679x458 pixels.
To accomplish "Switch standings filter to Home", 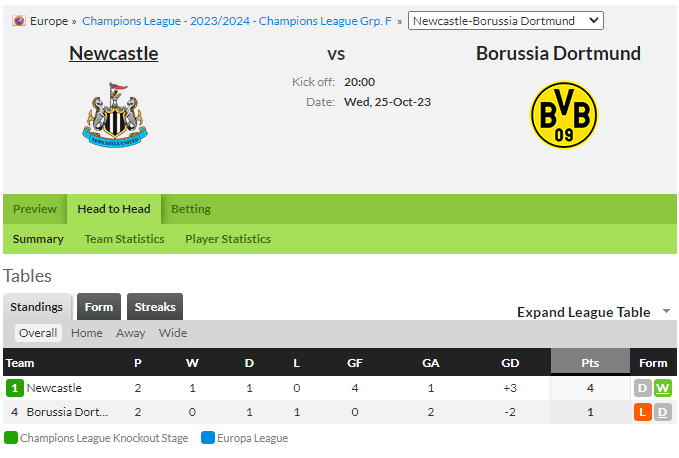I will click(87, 333).
